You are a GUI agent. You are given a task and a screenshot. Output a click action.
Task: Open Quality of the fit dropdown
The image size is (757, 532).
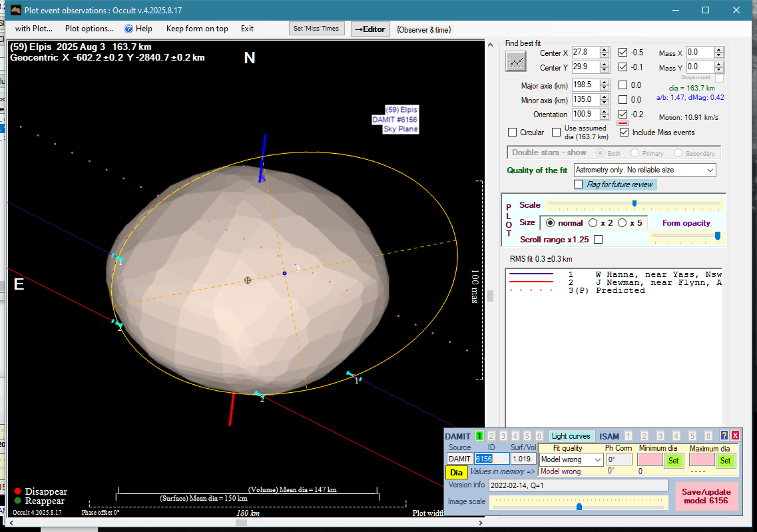coord(708,170)
